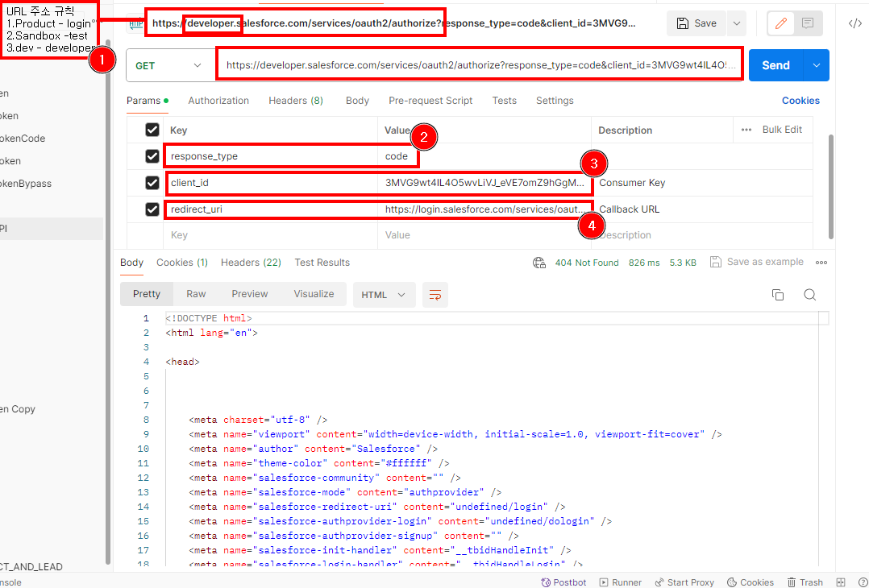Select the okenBypass sidebar item
Screen dimensions: 869x588
coord(26,184)
